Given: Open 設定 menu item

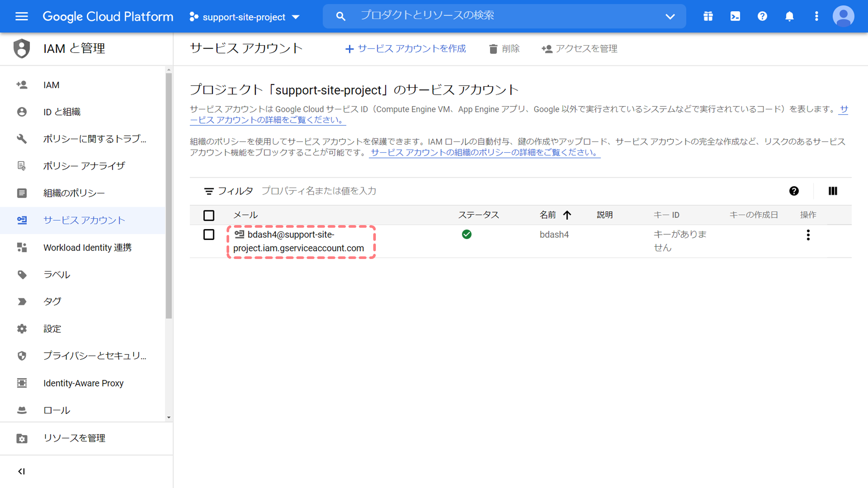Looking at the screenshot, I should [82, 329].
